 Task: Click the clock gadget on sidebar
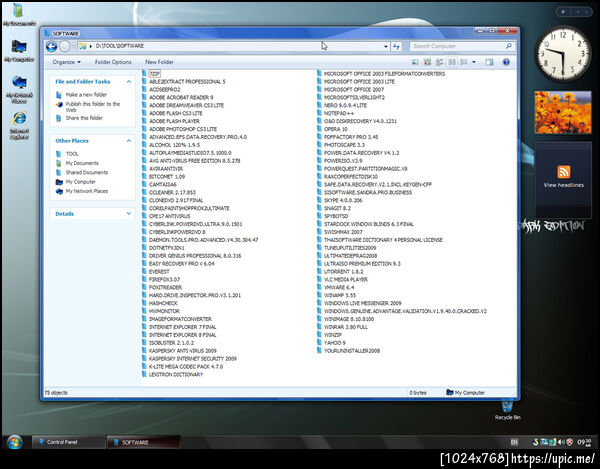[x=563, y=54]
